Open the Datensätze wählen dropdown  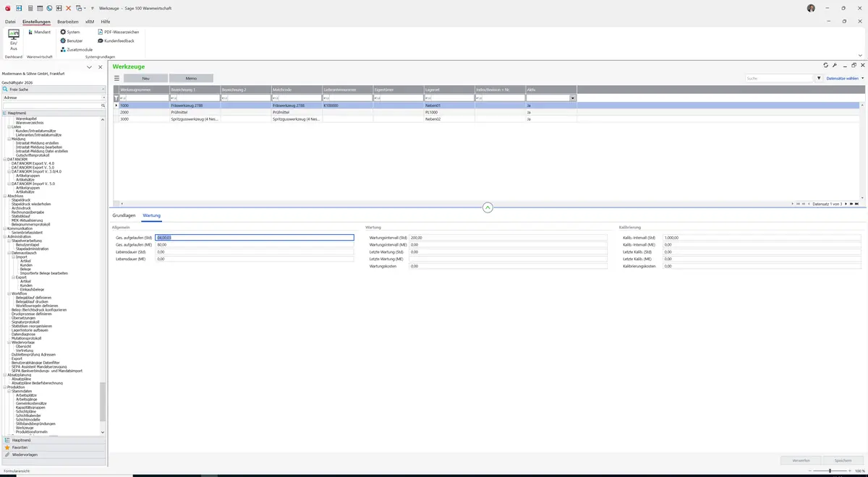coord(845,78)
